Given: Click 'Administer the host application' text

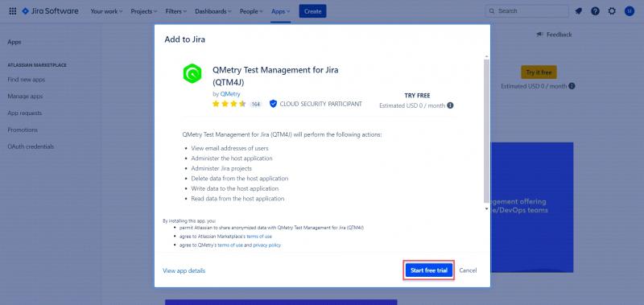Looking at the screenshot, I should click(x=232, y=158).
